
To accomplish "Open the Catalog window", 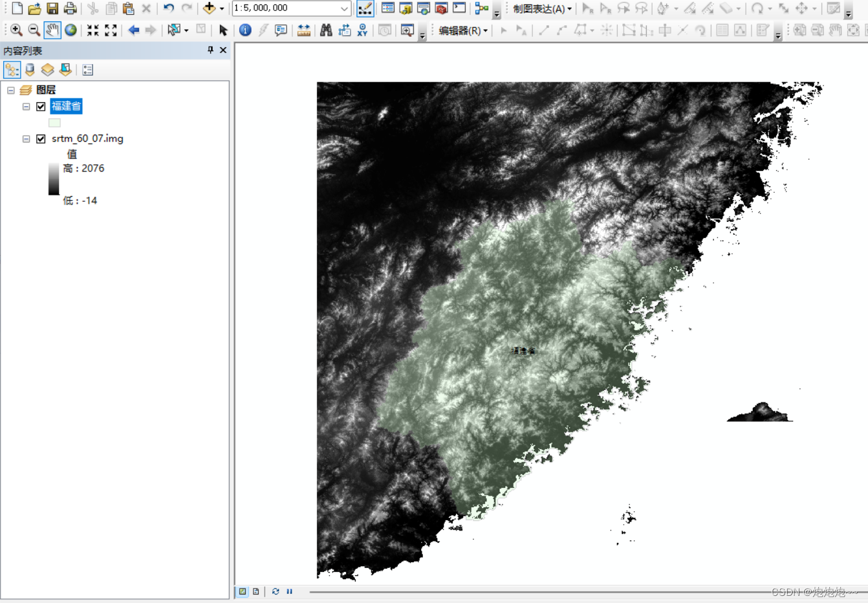I will [x=406, y=8].
